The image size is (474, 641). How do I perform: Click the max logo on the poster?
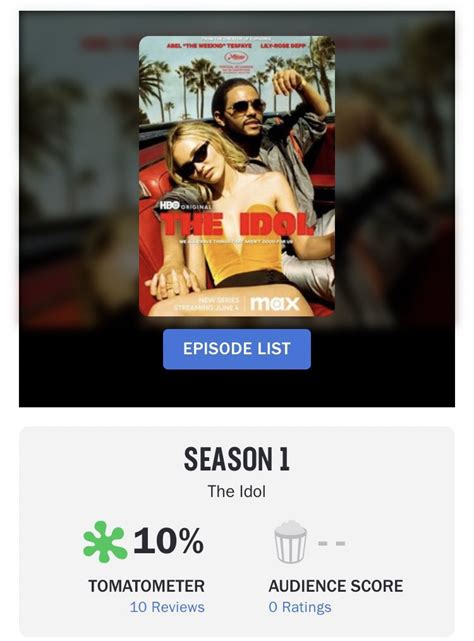(x=275, y=303)
